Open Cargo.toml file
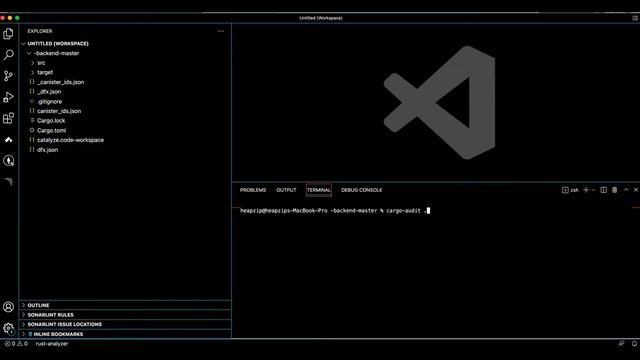The width and height of the screenshot is (640, 360). tap(51, 131)
